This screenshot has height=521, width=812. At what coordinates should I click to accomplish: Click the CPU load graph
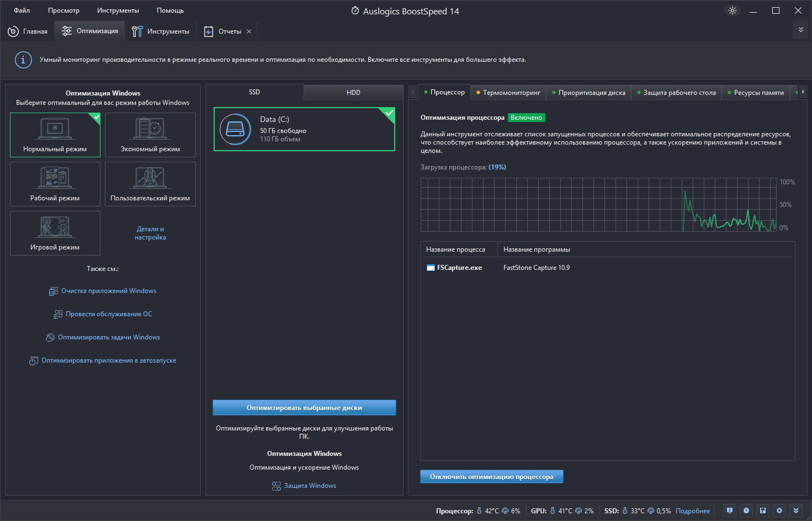click(598, 205)
